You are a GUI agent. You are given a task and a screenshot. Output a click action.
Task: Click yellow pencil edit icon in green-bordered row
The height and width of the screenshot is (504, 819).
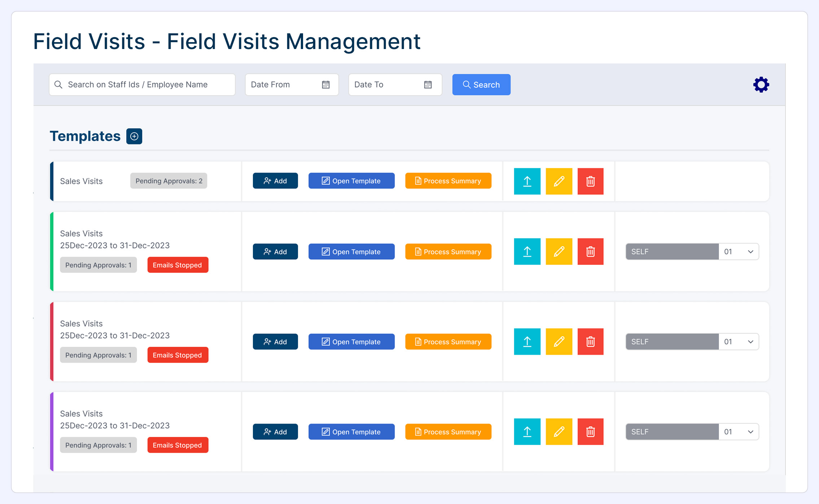[x=559, y=252]
